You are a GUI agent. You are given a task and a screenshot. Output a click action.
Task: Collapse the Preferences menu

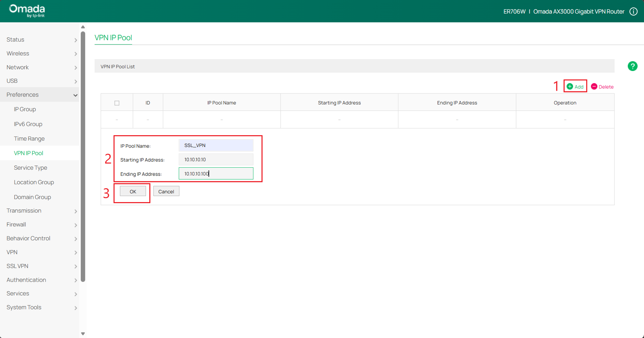(x=40, y=95)
